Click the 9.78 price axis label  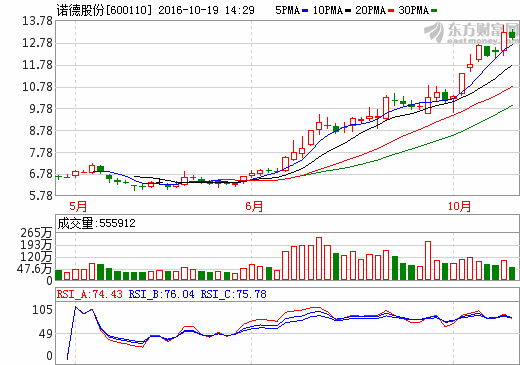pos(41,109)
